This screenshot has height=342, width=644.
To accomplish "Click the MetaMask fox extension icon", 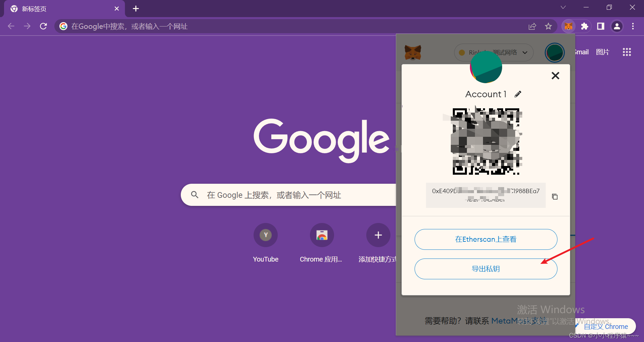I will [x=569, y=26].
